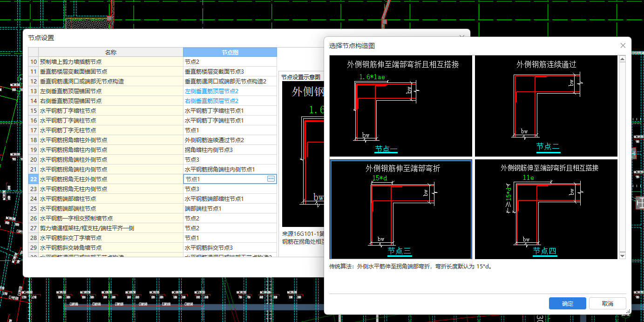The height and width of the screenshot is (322, 644).
Task: Select row 水平钢筋丁字暗柱节点
Action: pyautogui.click(x=111, y=110)
